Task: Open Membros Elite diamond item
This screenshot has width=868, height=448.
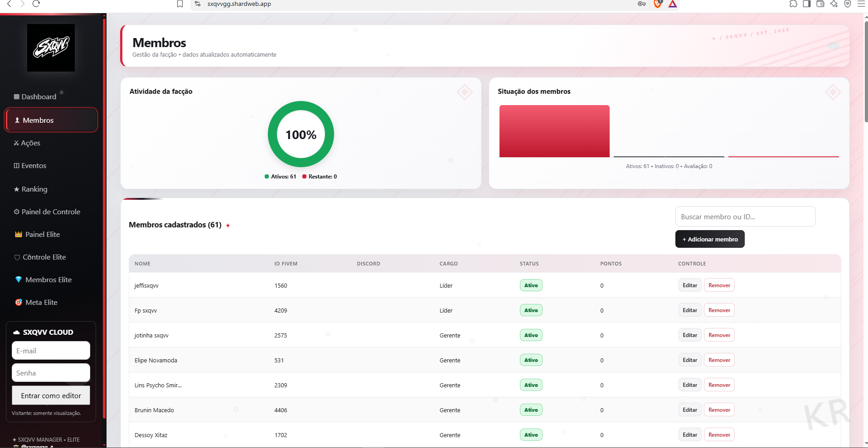Action: tap(44, 279)
